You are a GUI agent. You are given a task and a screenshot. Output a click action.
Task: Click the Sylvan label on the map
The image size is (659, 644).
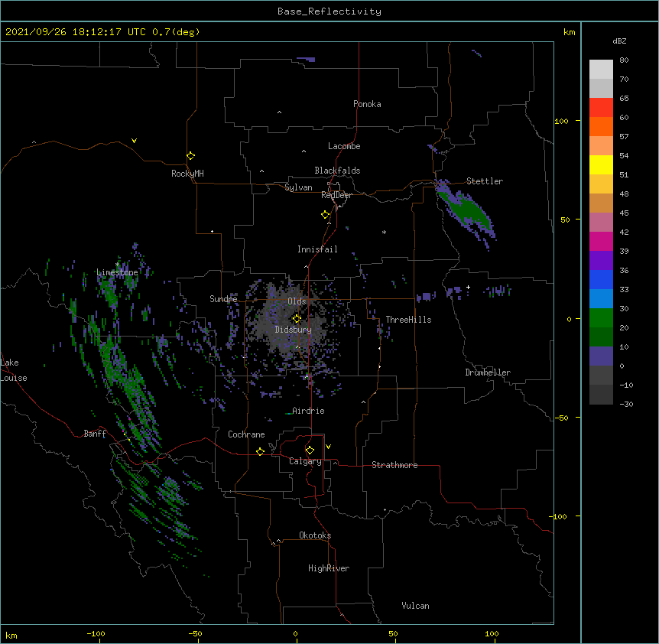tap(298, 188)
